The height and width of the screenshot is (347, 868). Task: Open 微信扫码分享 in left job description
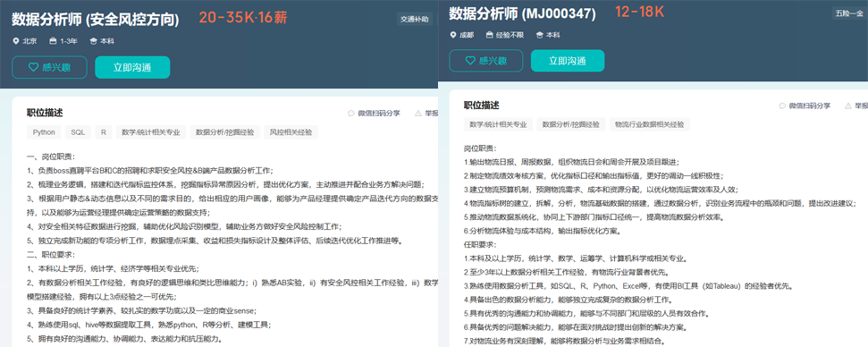[379, 113]
